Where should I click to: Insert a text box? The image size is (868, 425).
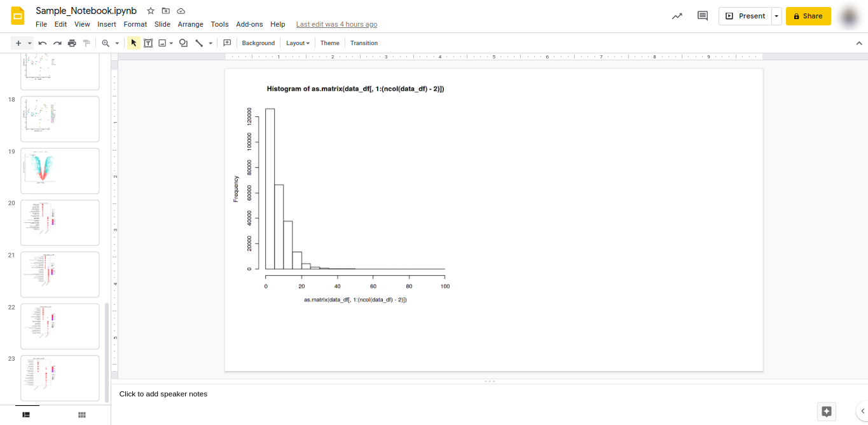(148, 43)
